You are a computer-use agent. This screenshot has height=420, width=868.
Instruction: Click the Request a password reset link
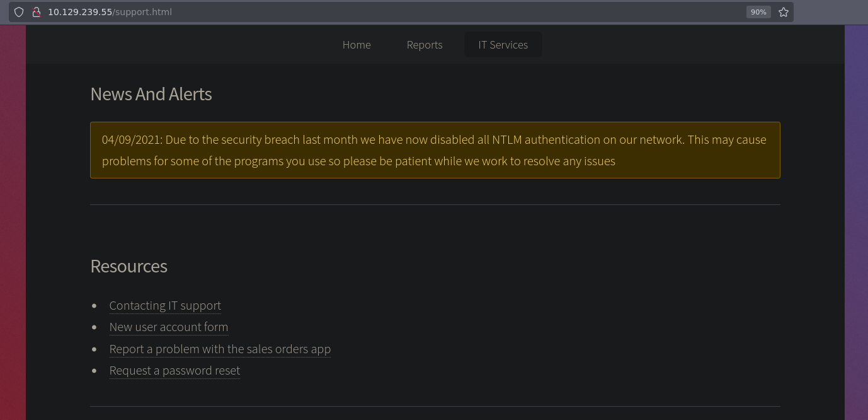click(x=174, y=371)
